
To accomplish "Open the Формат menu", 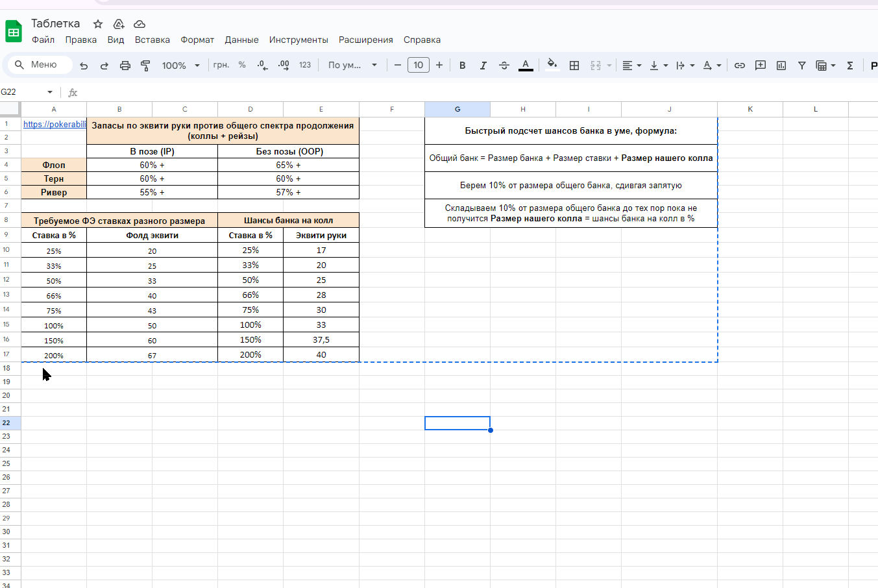I will click(x=197, y=40).
